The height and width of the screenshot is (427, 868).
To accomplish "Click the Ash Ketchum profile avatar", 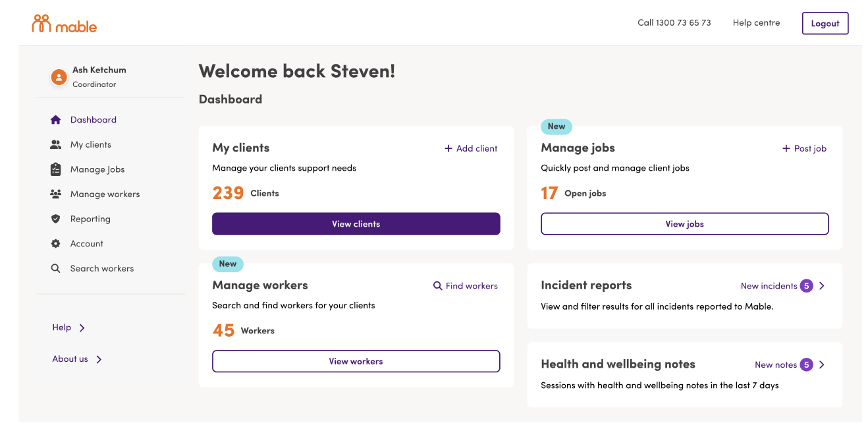I will [59, 77].
